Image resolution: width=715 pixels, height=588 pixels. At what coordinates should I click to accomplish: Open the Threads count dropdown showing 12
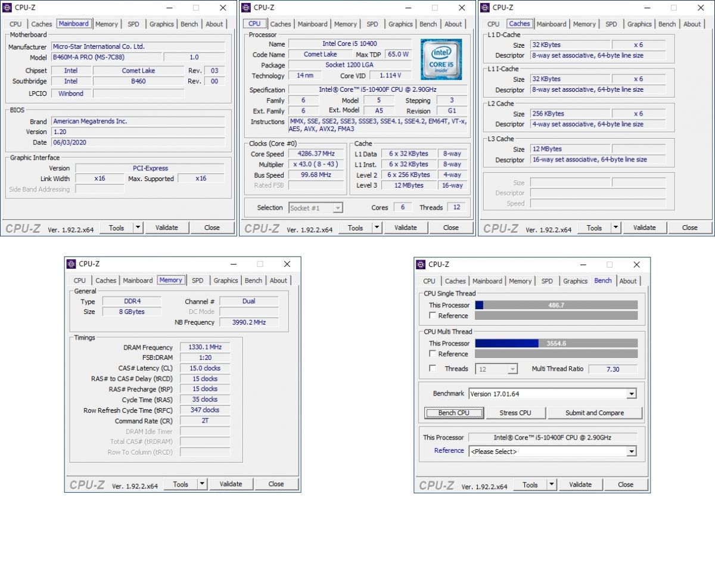click(x=496, y=369)
